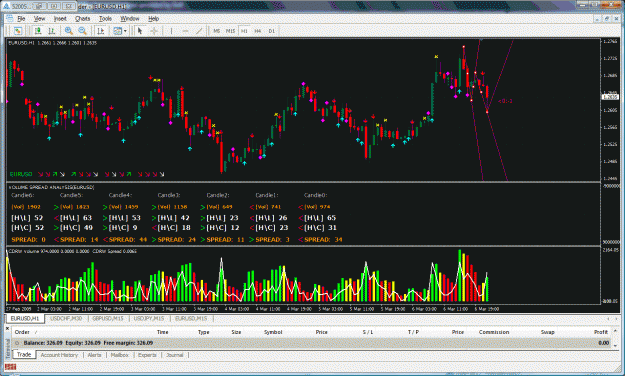Click the VOLUME SPREAD ANALYSIS panel title
The width and height of the screenshot is (625, 376).
click(x=51, y=187)
